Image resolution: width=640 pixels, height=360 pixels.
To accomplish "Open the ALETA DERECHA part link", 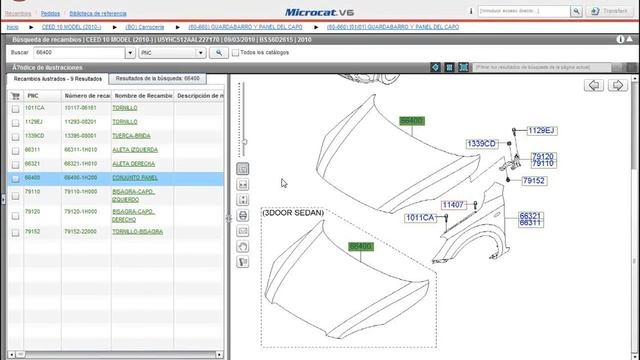I will pyautogui.click(x=133, y=164).
